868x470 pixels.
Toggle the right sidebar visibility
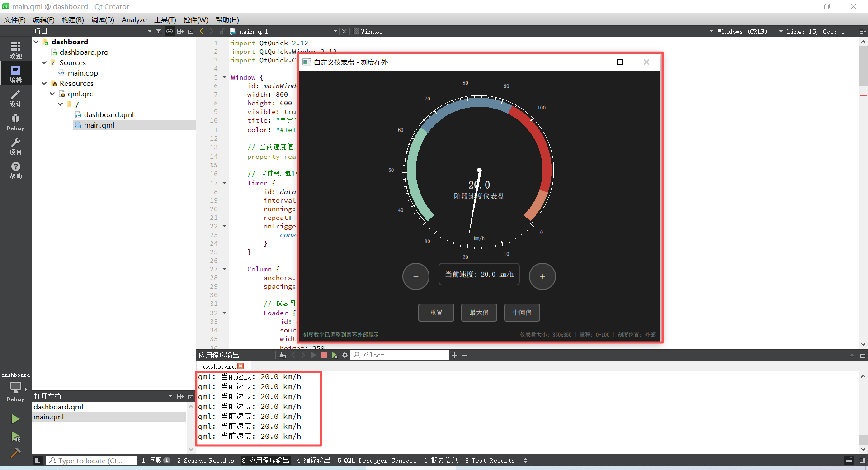coord(862,460)
